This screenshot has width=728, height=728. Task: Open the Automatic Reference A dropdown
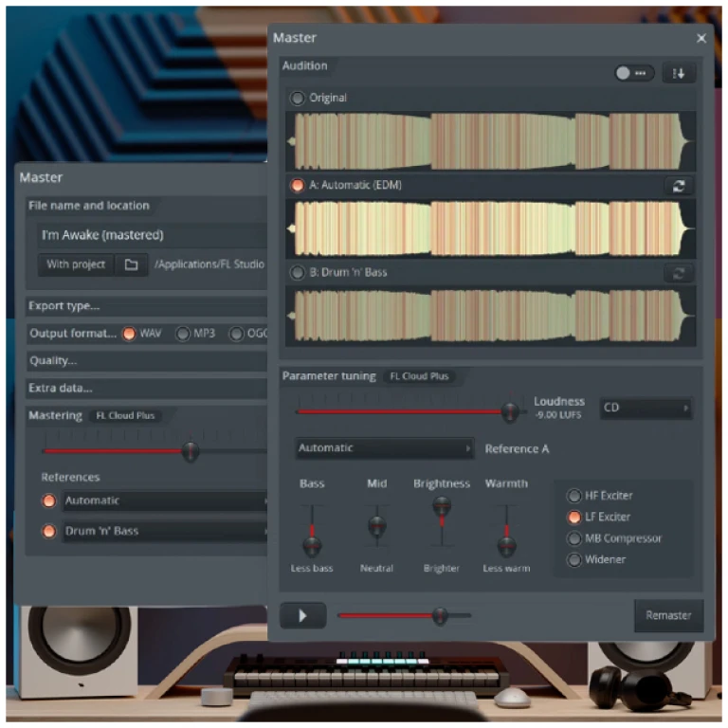click(385, 448)
